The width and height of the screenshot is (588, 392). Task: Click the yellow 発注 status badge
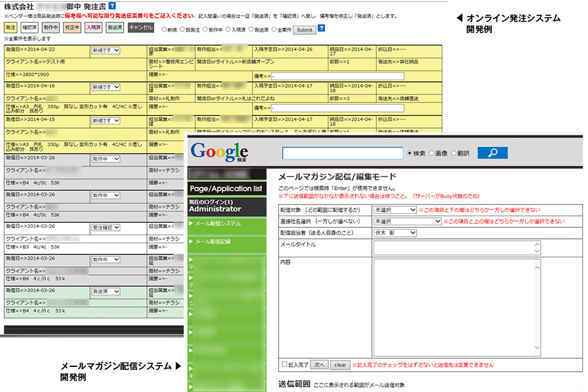tap(10, 28)
